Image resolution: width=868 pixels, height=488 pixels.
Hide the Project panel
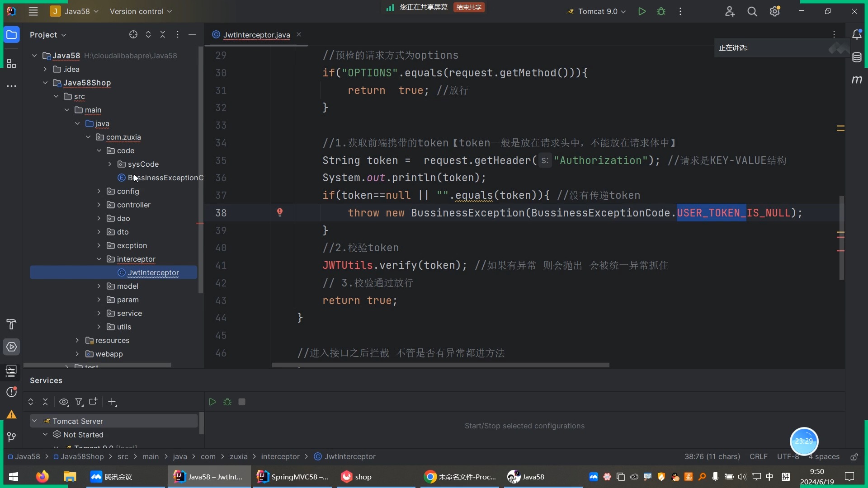192,35
